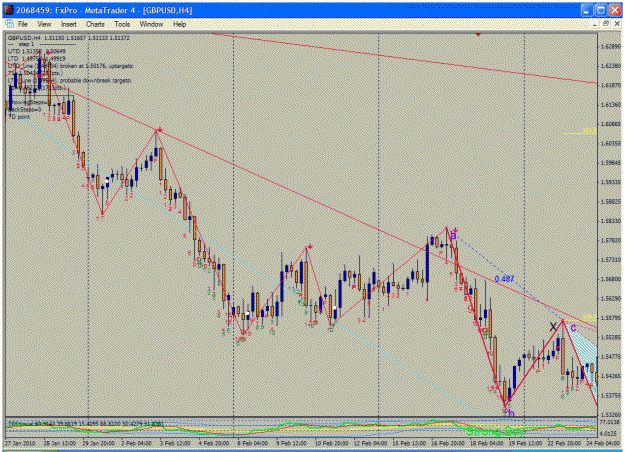The width and height of the screenshot is (625, 452).
Task: Click the 1.62890 price axis value
Action: pyautogui.click(x=610, y=47)
